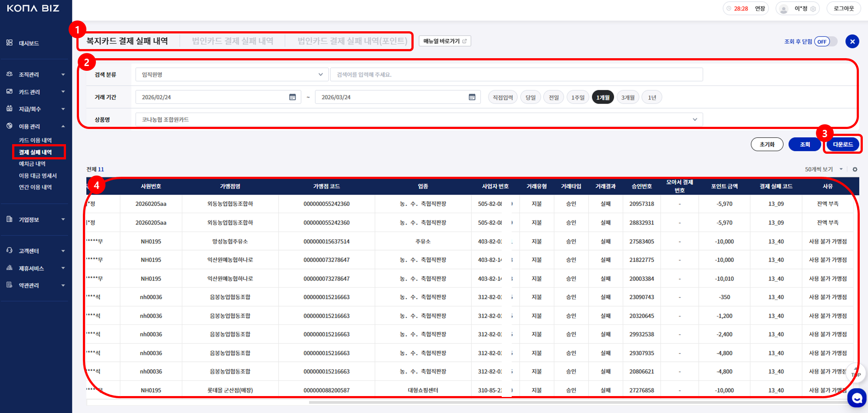Open the 상품명 product dropdown
868x413 pixels.
(x=419, y=119)
